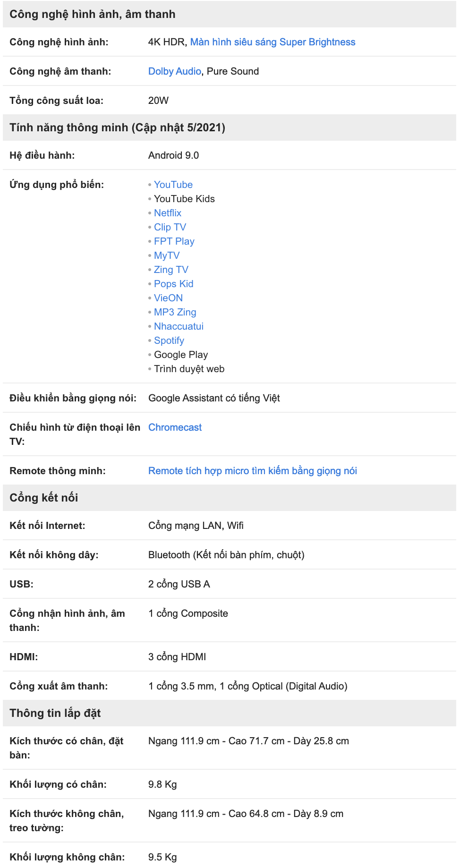Click the Cổng kết nối section header
This screenshot has width=460, height=868.
click(x=230, y=498)
